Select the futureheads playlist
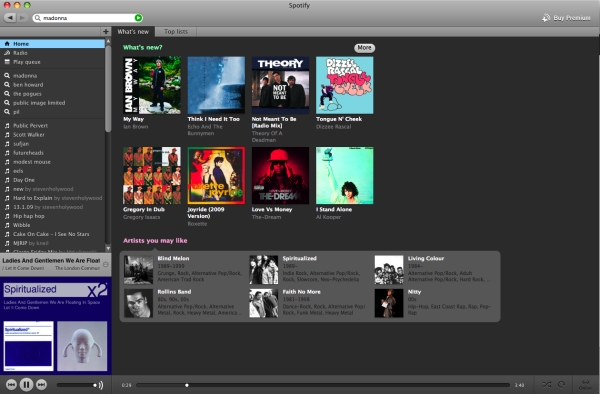This screenshot has height=394, width=600. 52,153
